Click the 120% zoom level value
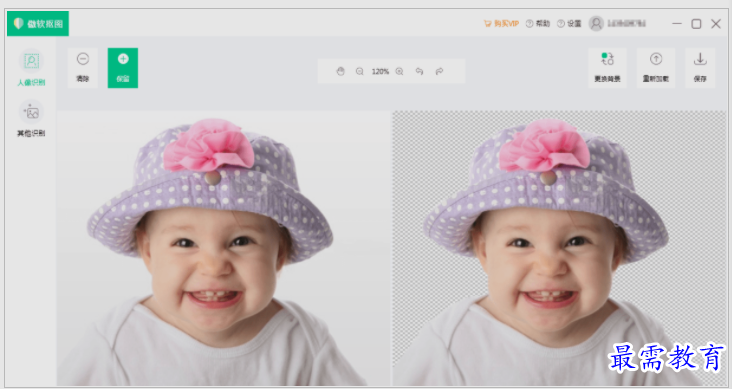 click(380, 71)
